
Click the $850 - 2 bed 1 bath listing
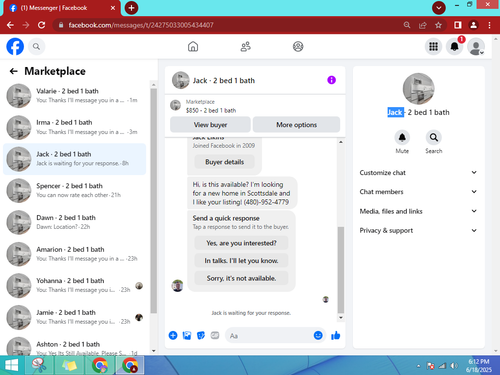[211, 110]
